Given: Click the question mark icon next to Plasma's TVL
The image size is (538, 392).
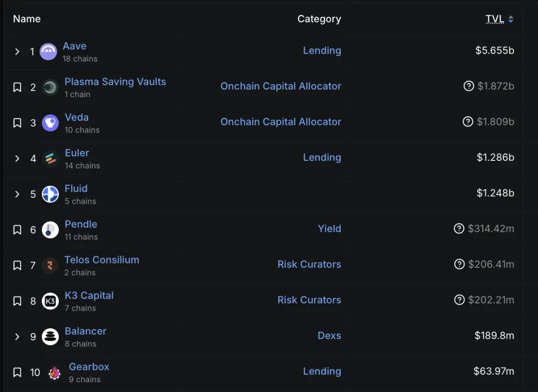Looking at the screenshot, I should (x=469, y=86).
